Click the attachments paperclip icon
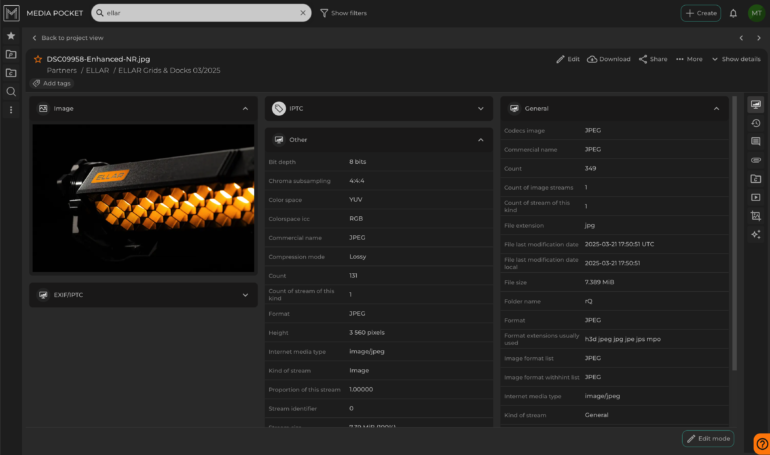Image resolution: width=770 pixels, height=455 pixels. (756, 160)
